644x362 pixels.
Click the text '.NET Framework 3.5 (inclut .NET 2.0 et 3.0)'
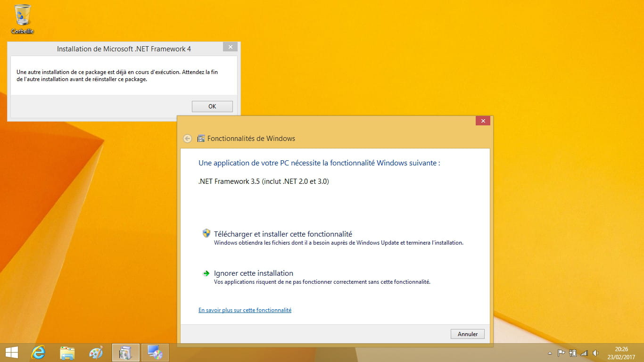click(x=264, y=181)
